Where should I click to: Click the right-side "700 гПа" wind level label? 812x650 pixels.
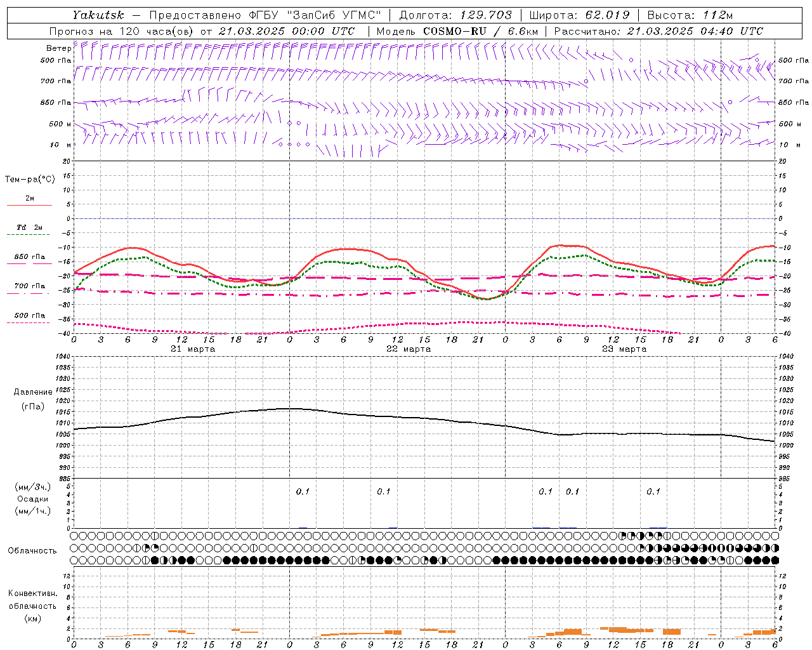coord(793,81)
